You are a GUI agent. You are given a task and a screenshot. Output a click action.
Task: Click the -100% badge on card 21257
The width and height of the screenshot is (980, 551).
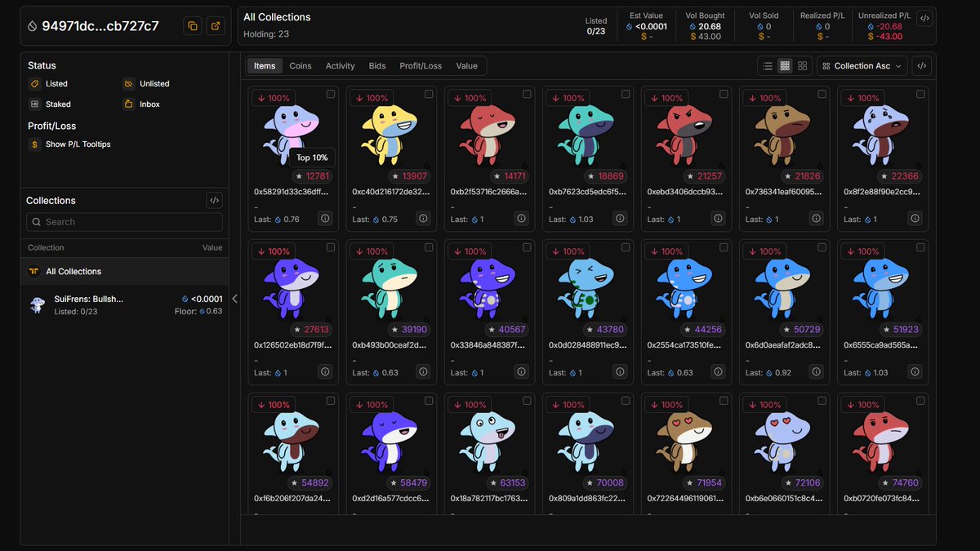click(666, 98)
